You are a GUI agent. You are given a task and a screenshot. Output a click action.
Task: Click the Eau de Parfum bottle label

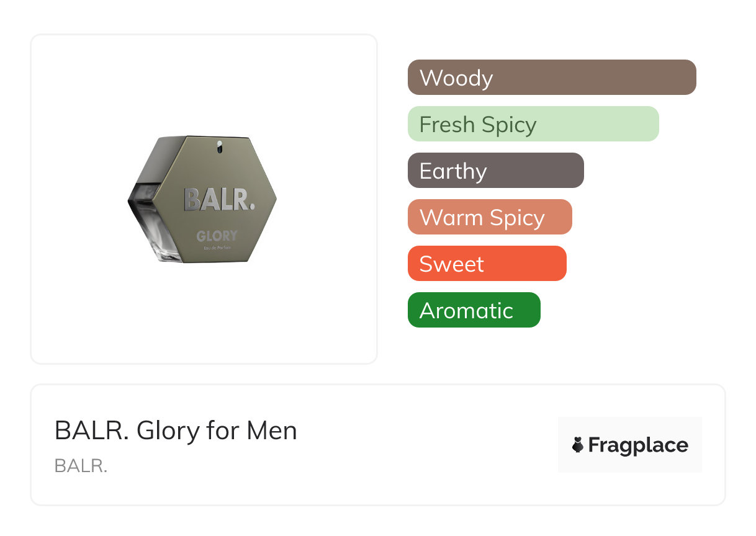point(217,248)
